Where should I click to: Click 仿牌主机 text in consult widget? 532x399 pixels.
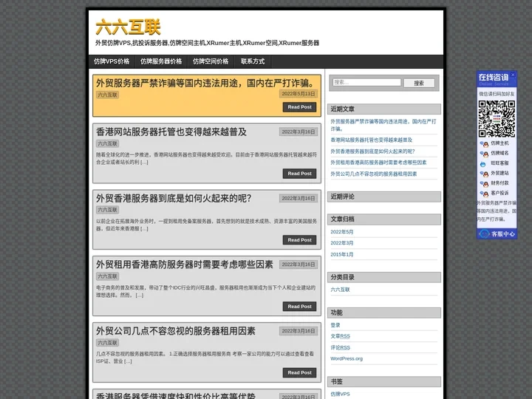[499, 143]
